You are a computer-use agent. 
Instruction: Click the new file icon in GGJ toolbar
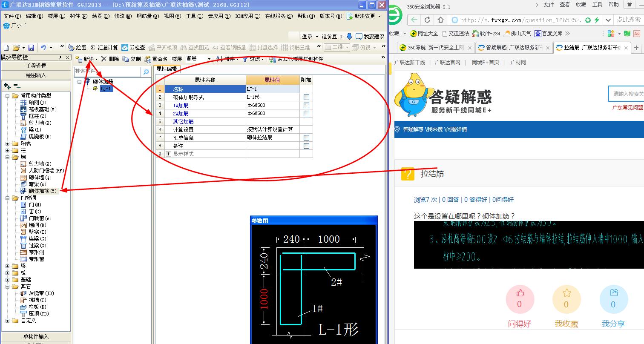[6, 48]
